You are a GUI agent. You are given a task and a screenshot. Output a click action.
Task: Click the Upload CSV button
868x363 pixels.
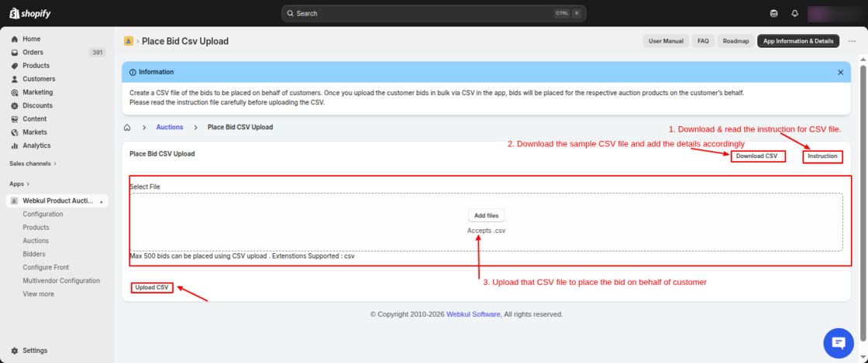(152, 287)
